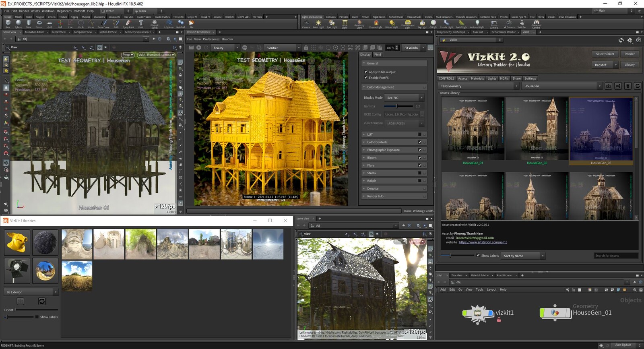
Task: Select the chrome HDRI ball icon
Action: point(45,271)
